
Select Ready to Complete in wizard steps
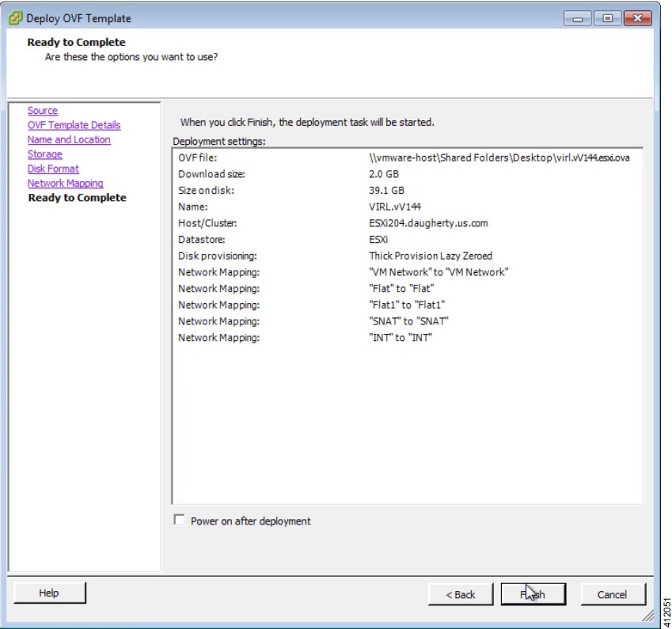point(77,198)
